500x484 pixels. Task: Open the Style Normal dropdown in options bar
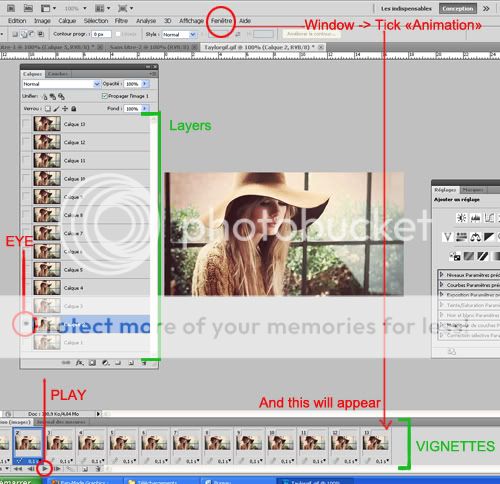pos(179,34)
